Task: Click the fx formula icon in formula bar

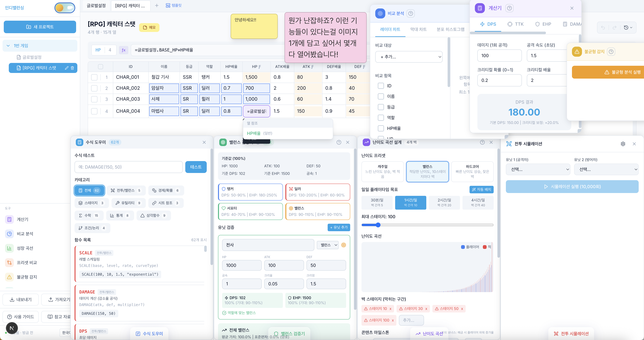Action: tap(124, 50)
